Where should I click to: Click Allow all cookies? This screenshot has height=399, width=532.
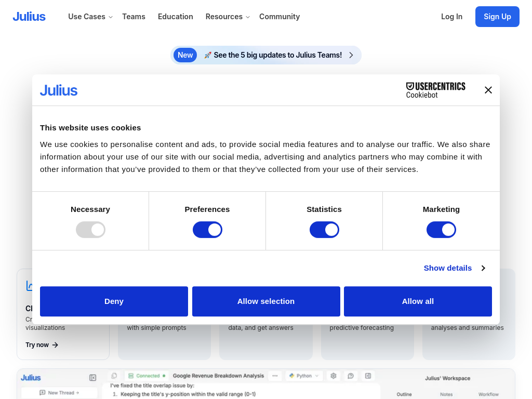tap(418, 301)
